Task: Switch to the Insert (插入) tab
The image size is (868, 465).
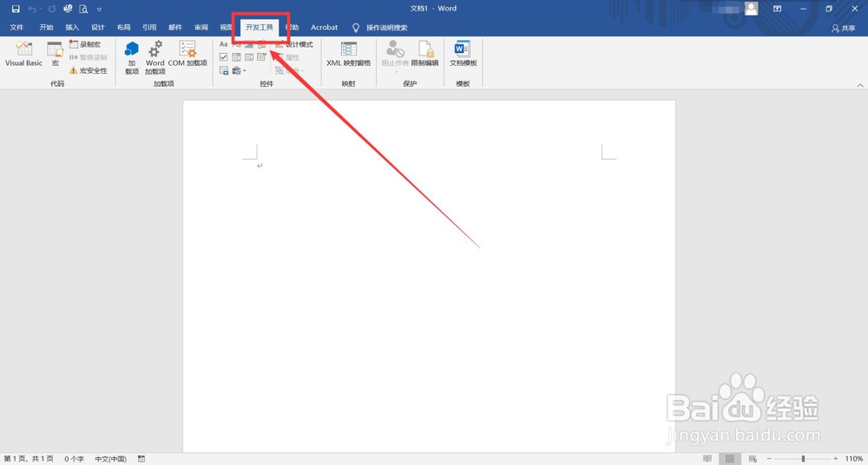Action: 72,27
